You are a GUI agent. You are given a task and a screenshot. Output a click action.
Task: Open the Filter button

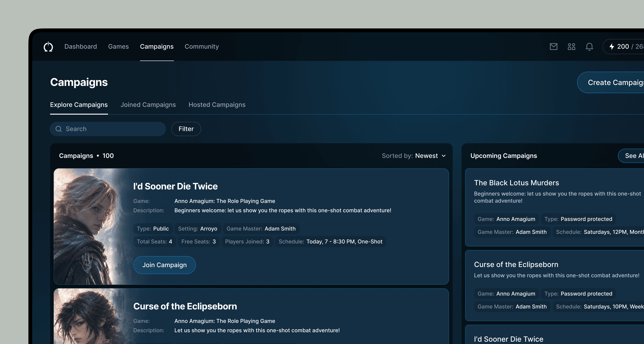(186, 129)
